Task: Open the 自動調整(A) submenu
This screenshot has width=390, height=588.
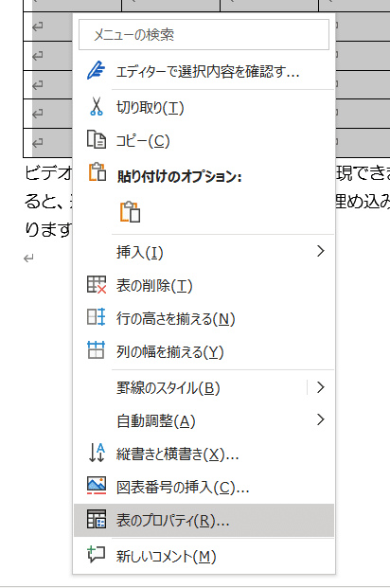Action: pos(204,420)
